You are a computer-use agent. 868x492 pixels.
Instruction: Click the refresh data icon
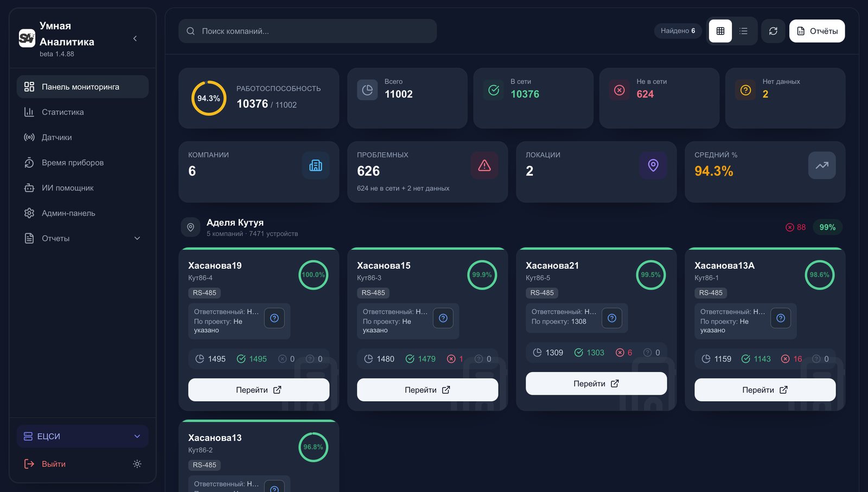(773, 31)
